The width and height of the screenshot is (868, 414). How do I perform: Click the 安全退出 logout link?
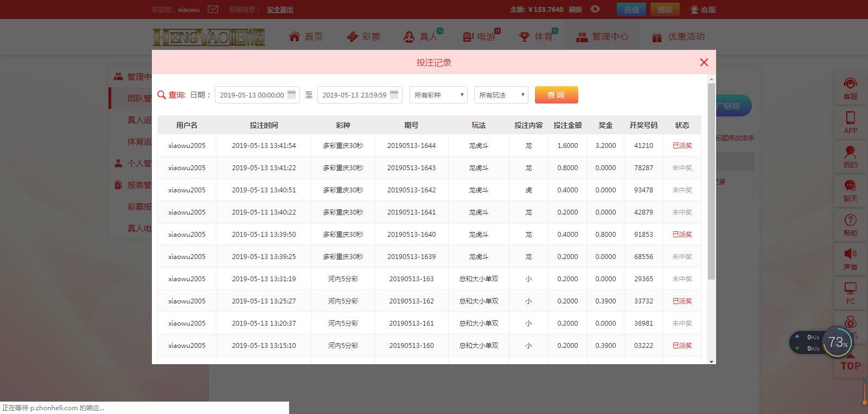[x=280, y=10]
